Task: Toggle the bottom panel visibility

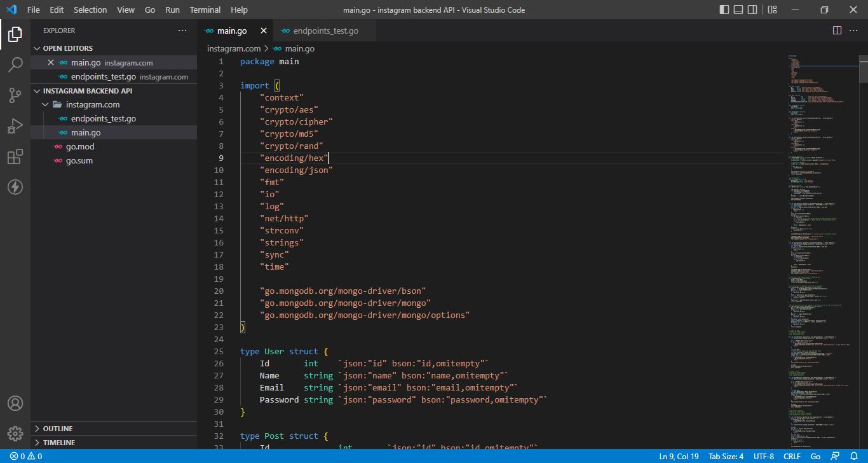Action: pyautogui.click(x=739, y=10)
